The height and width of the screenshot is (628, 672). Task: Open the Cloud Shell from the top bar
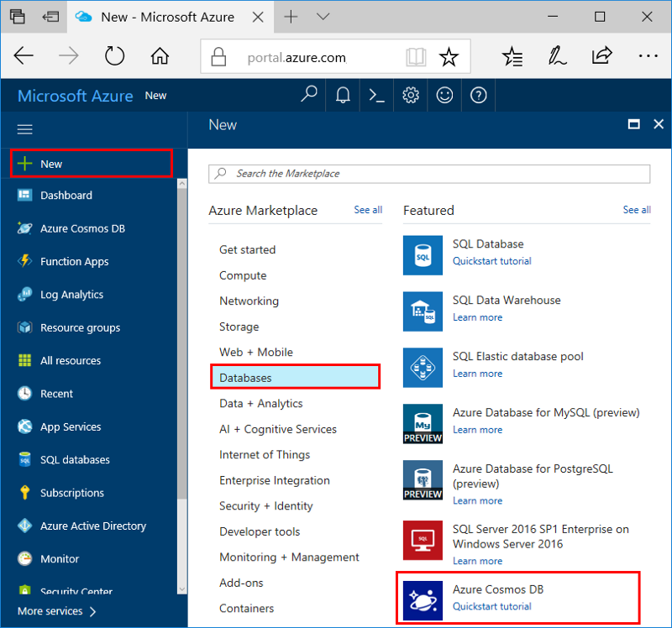(x=376, y=95)
